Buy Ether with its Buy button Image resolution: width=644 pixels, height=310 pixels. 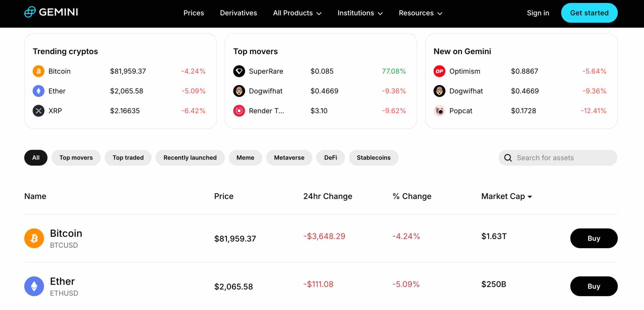[594, 286]
